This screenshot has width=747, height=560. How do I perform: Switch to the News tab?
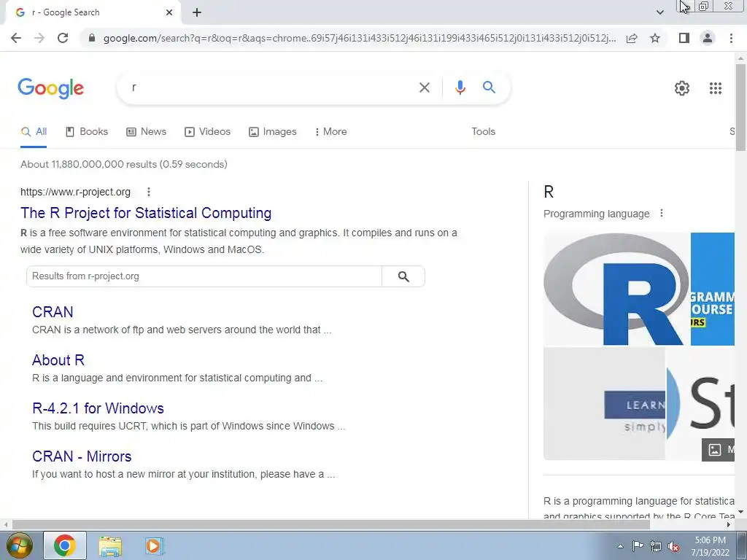(146, 132)
